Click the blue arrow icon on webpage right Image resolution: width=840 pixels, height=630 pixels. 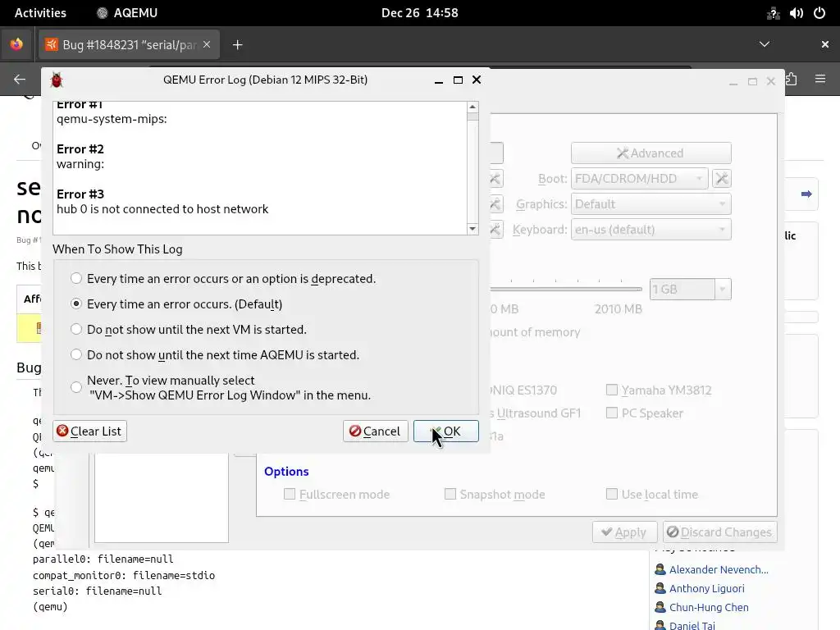(x=806, y=194)
